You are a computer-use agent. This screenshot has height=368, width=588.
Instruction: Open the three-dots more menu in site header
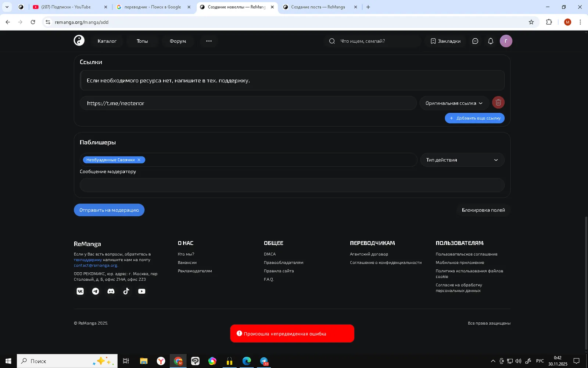[209, 41]
